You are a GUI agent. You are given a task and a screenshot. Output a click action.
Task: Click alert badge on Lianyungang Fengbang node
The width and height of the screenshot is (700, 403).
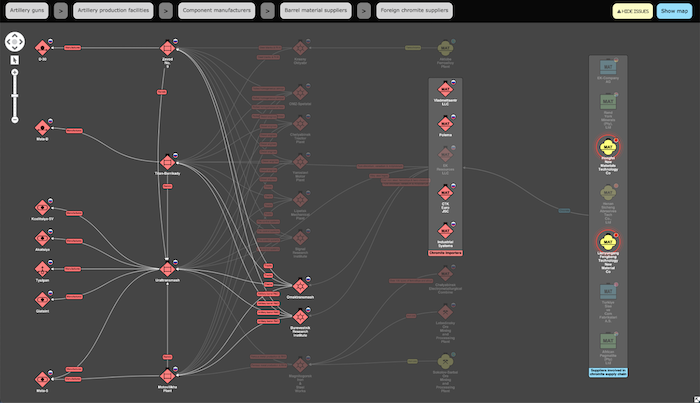(x=616, y=235)
